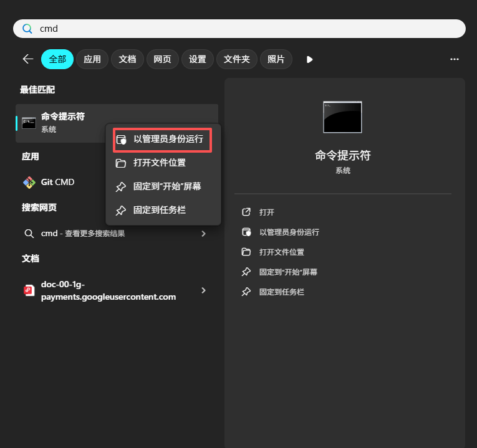Select 固定到"开始"屏幕 in context menu

pyautogui.click(x=166, y=187)
